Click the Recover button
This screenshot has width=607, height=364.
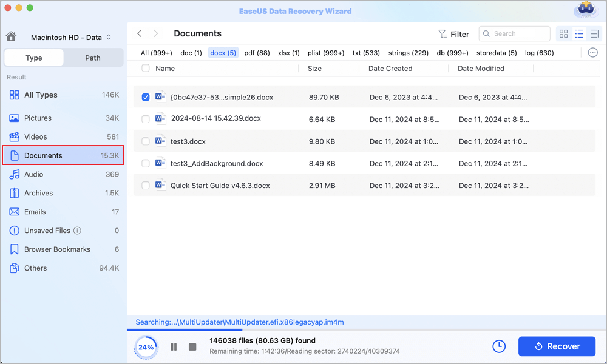[557, 346]
